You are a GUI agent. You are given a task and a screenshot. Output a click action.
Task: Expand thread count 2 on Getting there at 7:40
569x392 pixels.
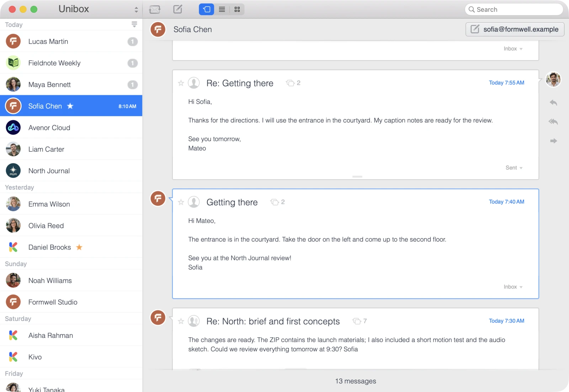click(x=278, y=202)
